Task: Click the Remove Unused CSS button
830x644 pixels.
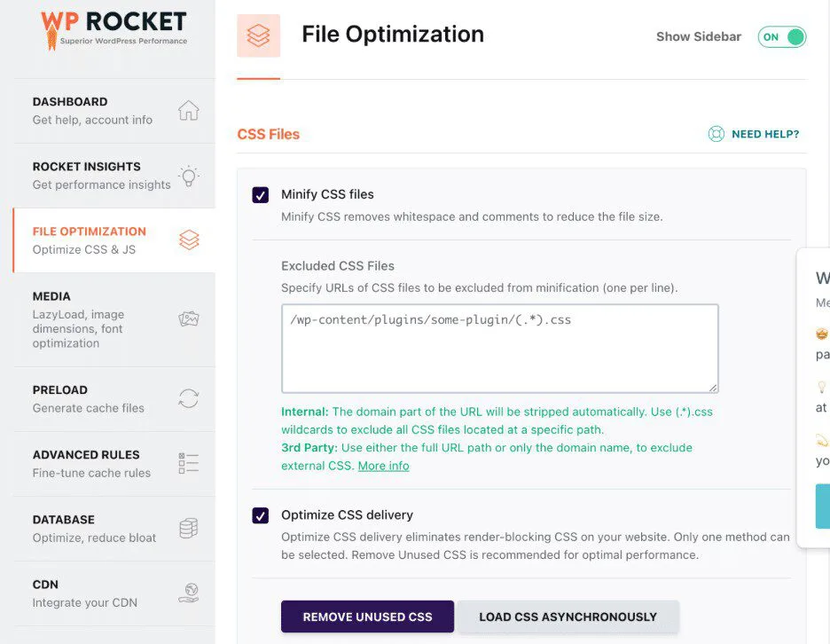Action: (x=367, y=616)
